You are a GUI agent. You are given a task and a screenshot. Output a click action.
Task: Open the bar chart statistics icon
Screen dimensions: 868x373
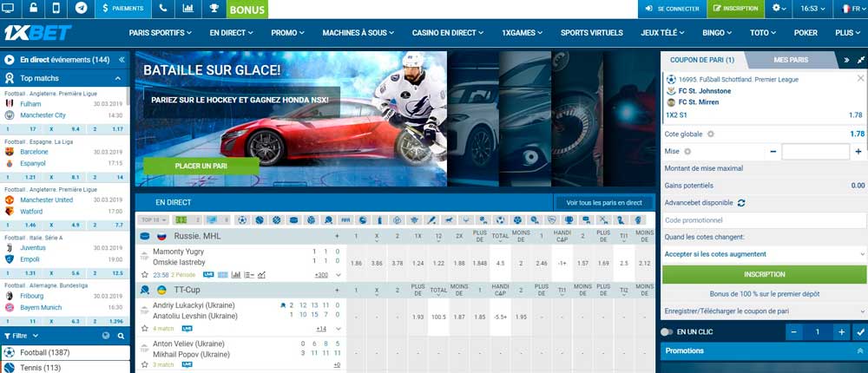pyautogui.click(x=187, y=9)
